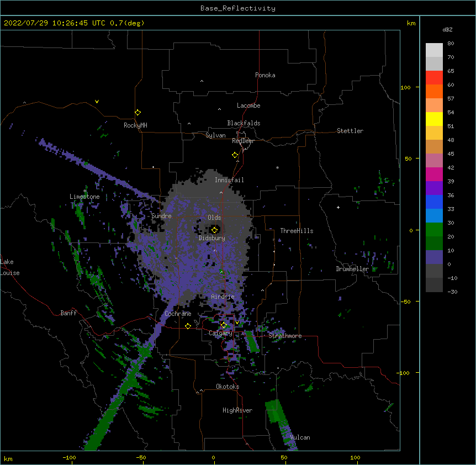Click the yellow diamond marker above Calgary label

pos(224,325)
